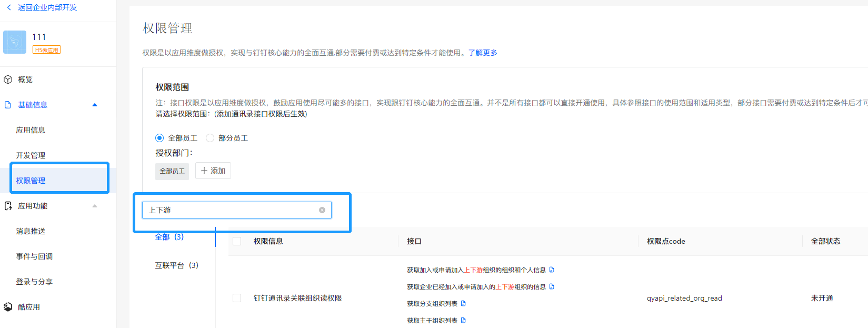Open doc icon next to 获取主干组织列表
The width and height of the screenshot is (868, 328).
click(463, 320)
